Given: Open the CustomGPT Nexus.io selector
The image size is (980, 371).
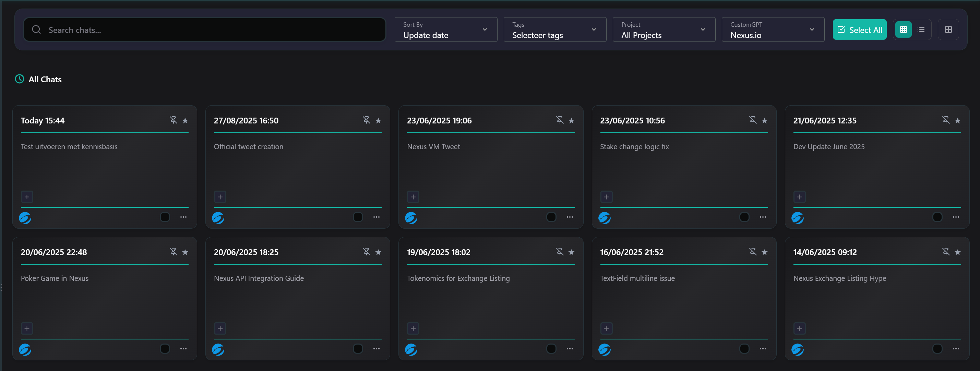Looking at the screenshot, I should click(773, 30).
